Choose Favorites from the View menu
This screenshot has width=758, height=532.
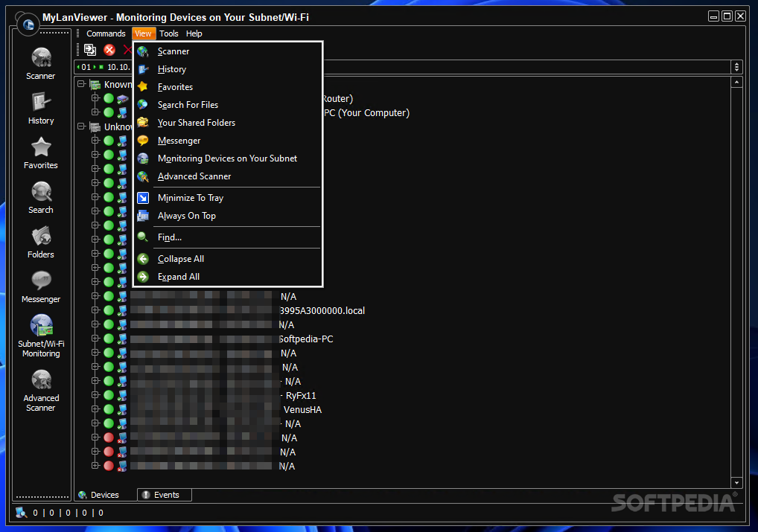pyautogui.click(x=227, y=87)
